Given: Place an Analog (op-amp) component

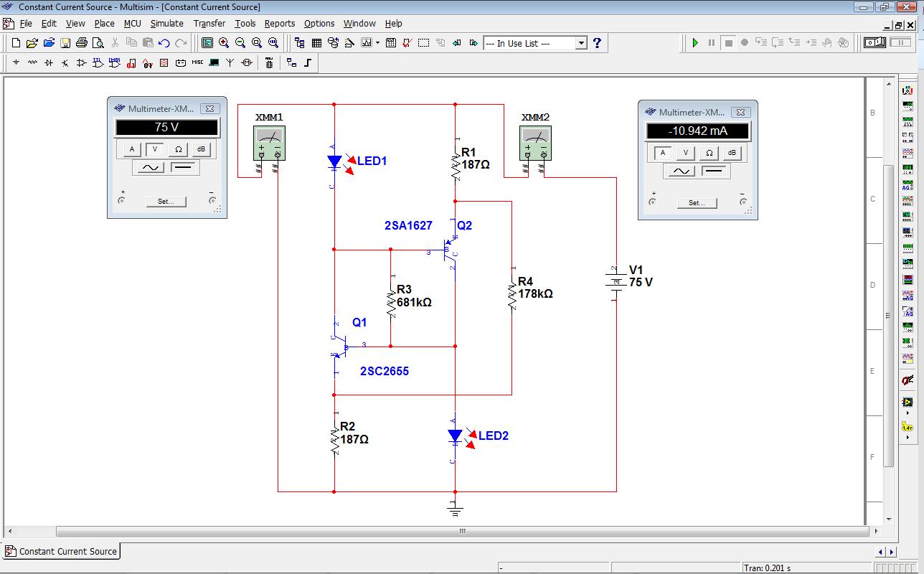Looking at the screenshot, I should tap(81, 63).
